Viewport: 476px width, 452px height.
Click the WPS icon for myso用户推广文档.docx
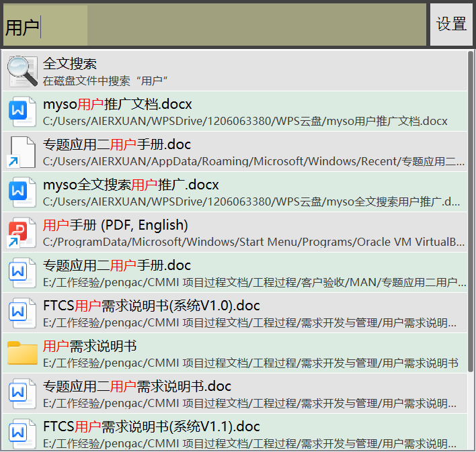22,111
